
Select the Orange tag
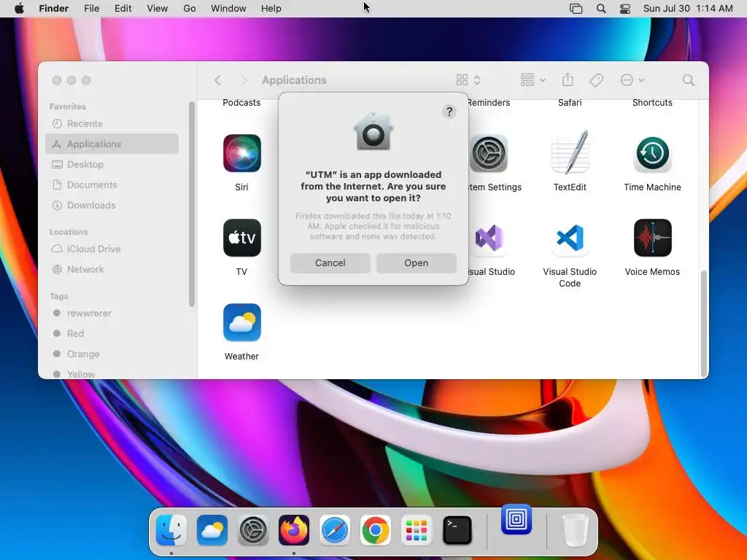pyautogui.click(x=112, y=354)
